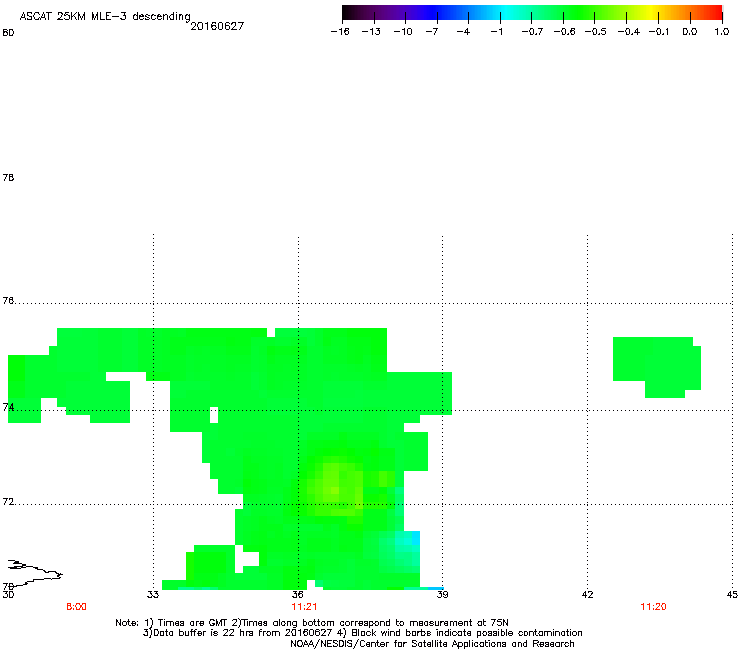Click the latitude label 72

point(8,501)
